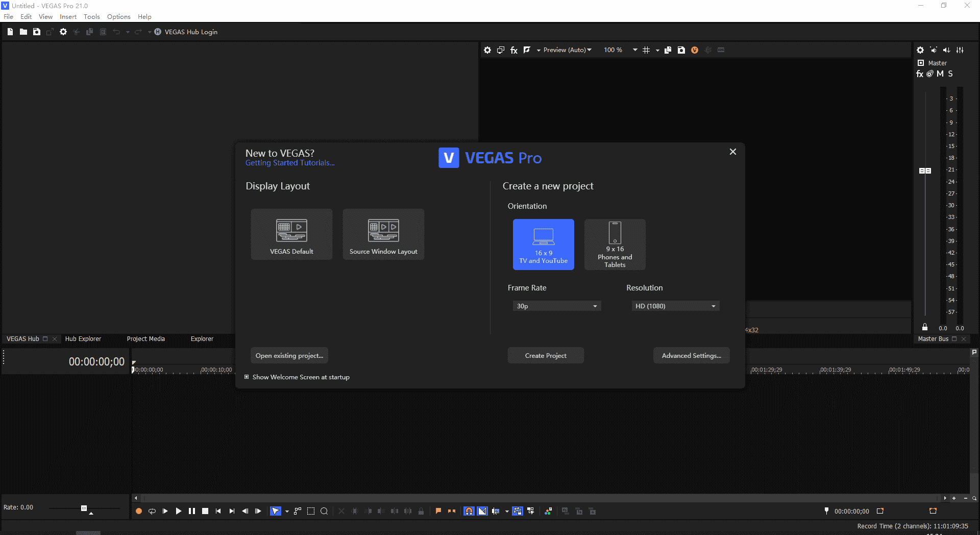Toggle Enable Snapping magnet button
Image resolution: width=980 pixels, height=535 pixels.
pos(469,511)
